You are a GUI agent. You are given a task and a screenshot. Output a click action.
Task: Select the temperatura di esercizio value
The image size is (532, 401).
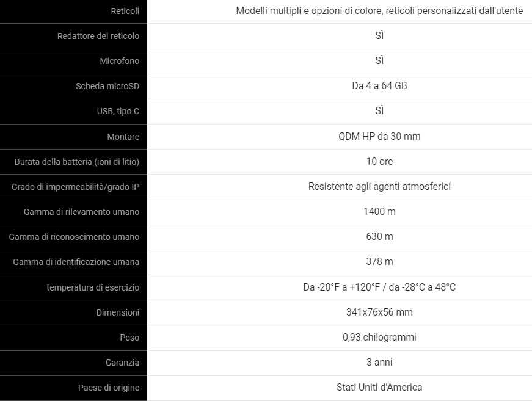379,287
